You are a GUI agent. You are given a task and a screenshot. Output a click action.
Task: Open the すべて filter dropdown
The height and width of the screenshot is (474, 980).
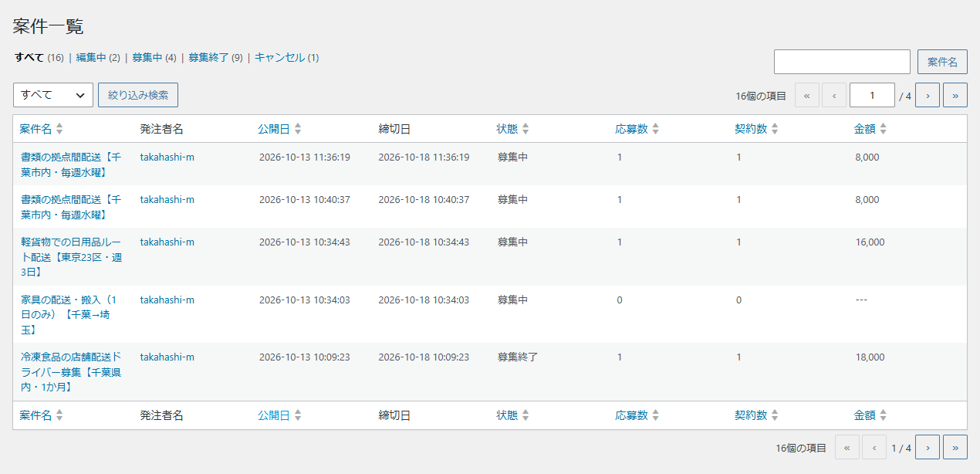click(53, 95)
